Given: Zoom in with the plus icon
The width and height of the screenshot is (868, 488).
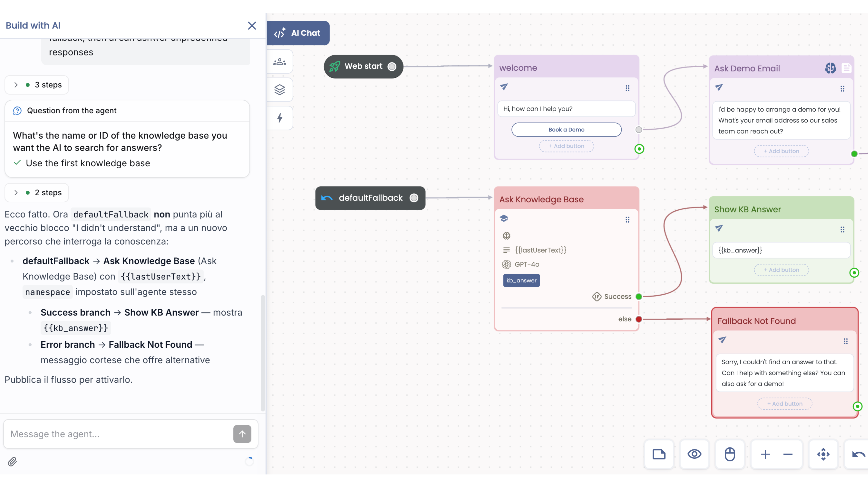Looking at the screenshot, I should tap(765, 454).
